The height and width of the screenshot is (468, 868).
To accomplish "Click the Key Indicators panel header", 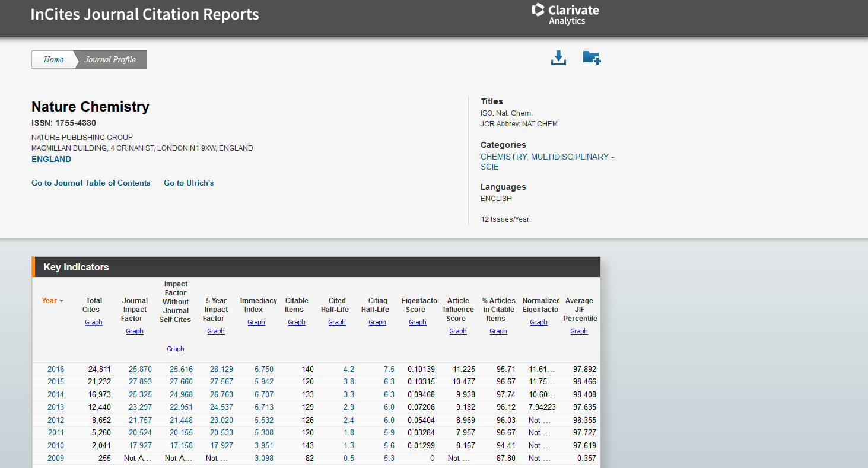I will coord(316,267).
